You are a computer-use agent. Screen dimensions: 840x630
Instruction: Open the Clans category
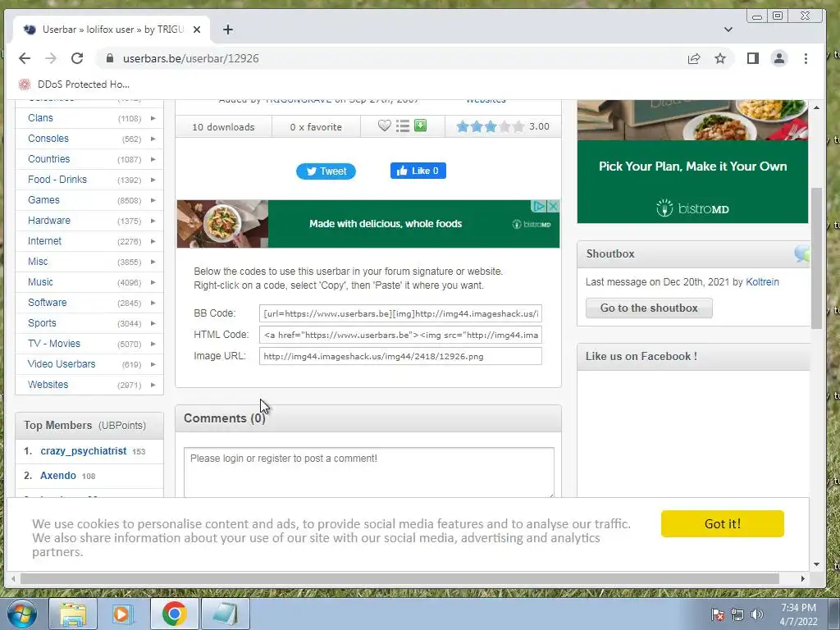41,118
